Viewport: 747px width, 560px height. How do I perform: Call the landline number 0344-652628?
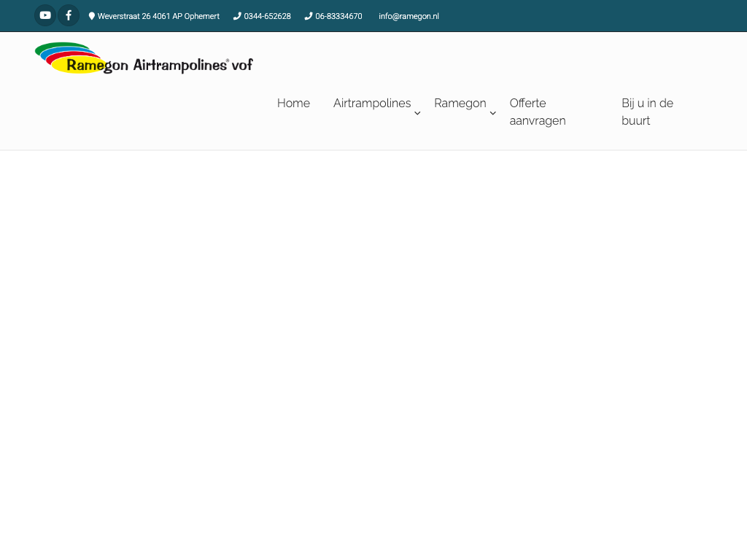(267, 16)
